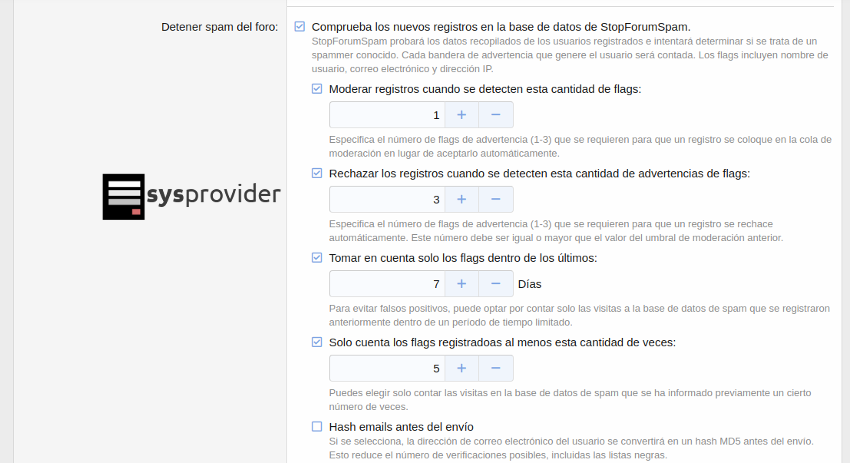
Task: Click plus icon for moderar registros flags
Action: point(461,115)
